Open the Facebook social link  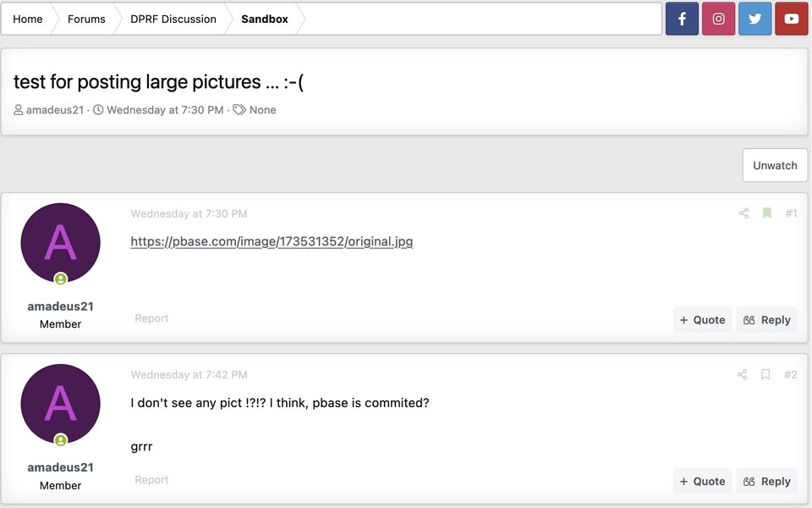coord(682,19)
